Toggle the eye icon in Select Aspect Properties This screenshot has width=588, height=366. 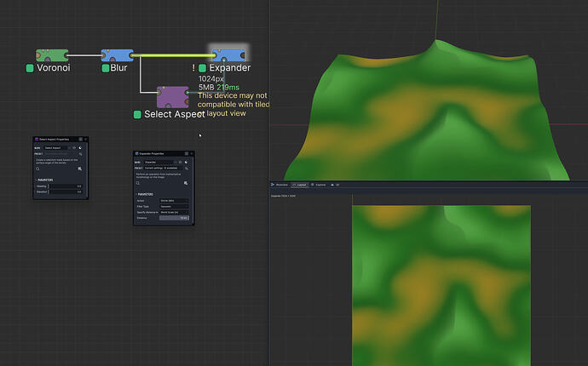74,148
